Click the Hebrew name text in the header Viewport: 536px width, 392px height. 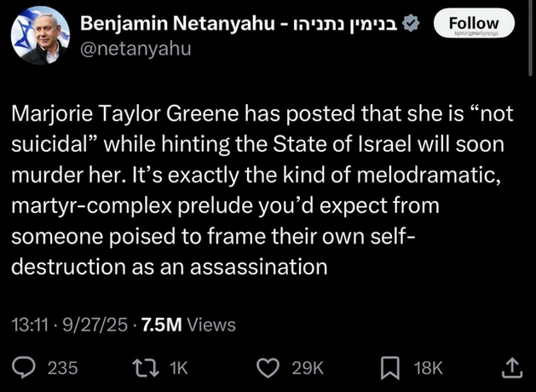(x=342, y=24)
